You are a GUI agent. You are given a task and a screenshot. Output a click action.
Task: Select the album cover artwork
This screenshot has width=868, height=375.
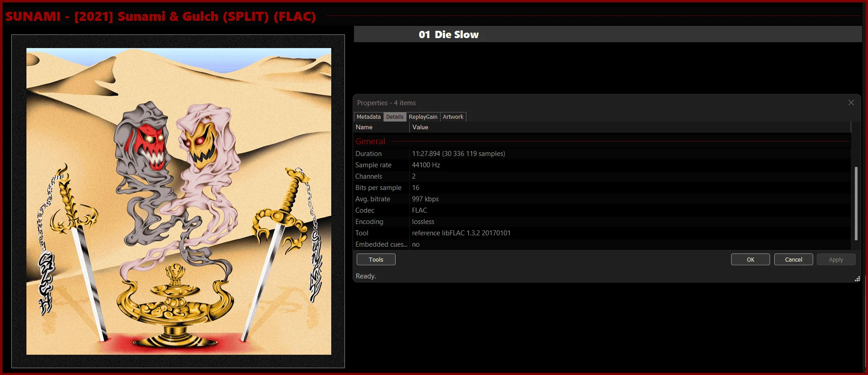pos(179,201)
